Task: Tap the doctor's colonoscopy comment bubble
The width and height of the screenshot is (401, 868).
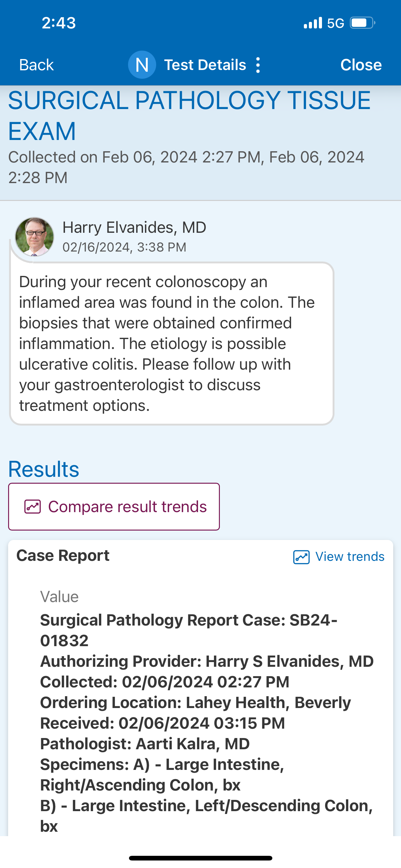Action: [172, 343]
